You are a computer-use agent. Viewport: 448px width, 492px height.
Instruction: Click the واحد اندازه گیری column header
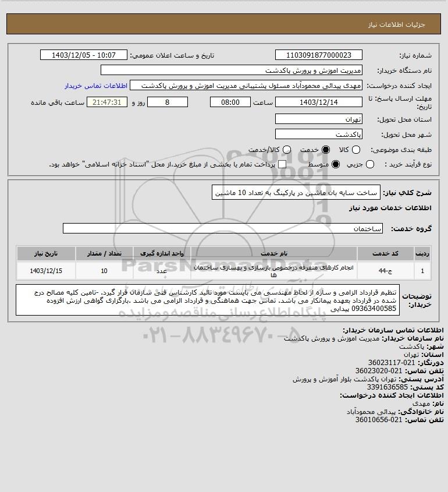click(162, 253)
